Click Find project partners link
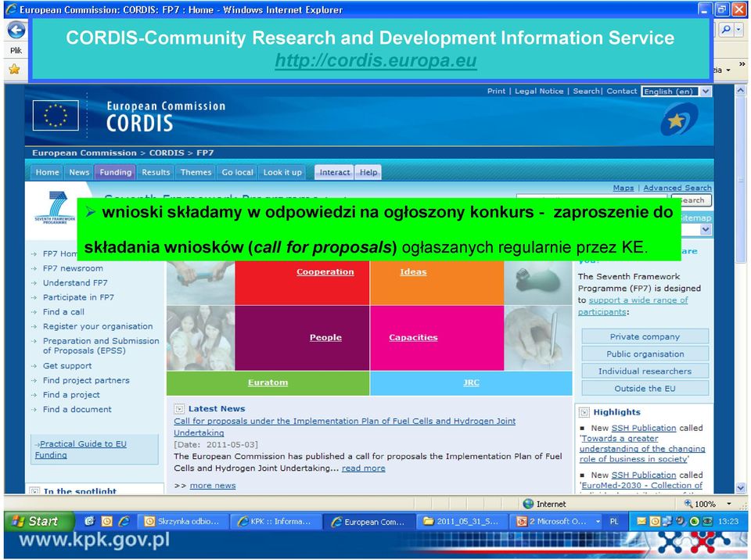This screenshot has width=751, height=560. pos(86,380)
